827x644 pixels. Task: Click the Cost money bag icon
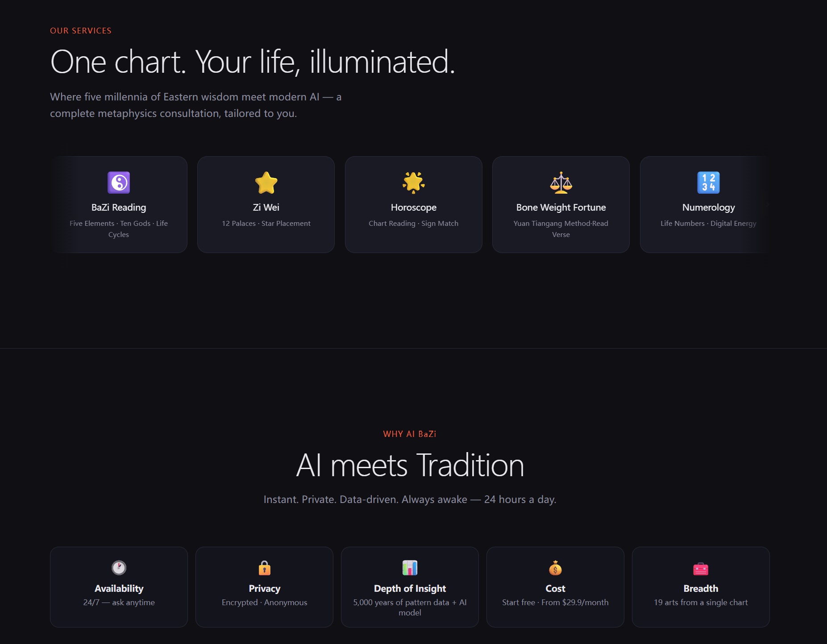click(555, 568)
